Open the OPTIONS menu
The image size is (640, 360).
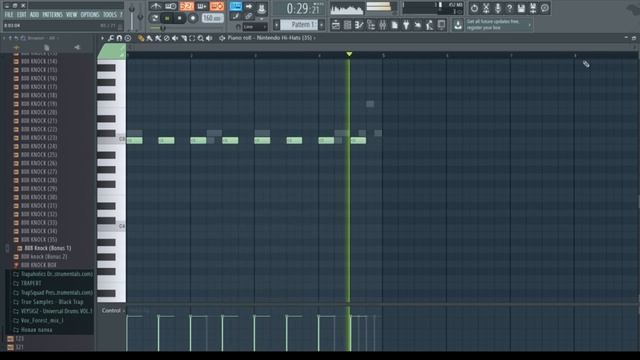point(90,15)
